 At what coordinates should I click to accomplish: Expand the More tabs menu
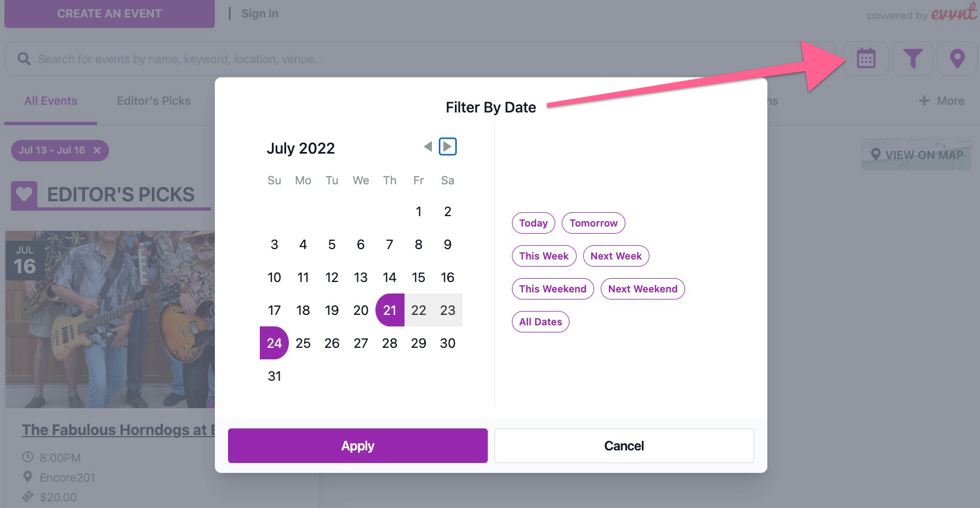coord(942,101)
